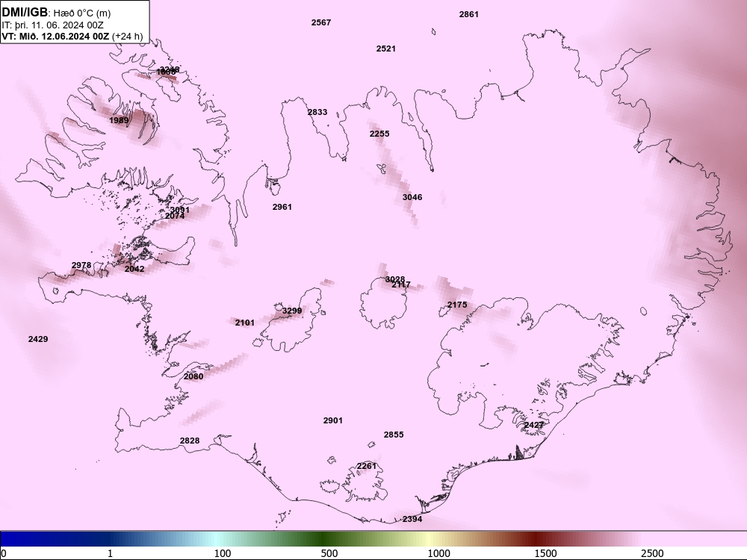Click the height value 3028
This screenshot has height=560, width=747.
point(395,279)
